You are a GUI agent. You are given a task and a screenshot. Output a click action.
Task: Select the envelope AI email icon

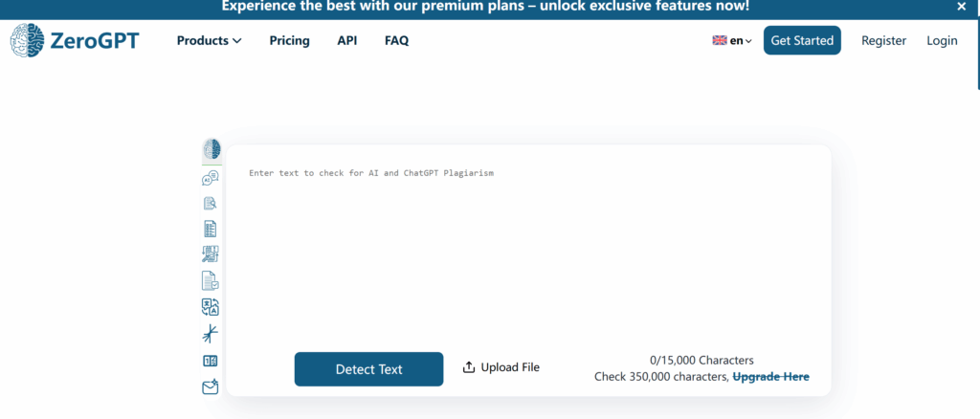tap(211, 386)
